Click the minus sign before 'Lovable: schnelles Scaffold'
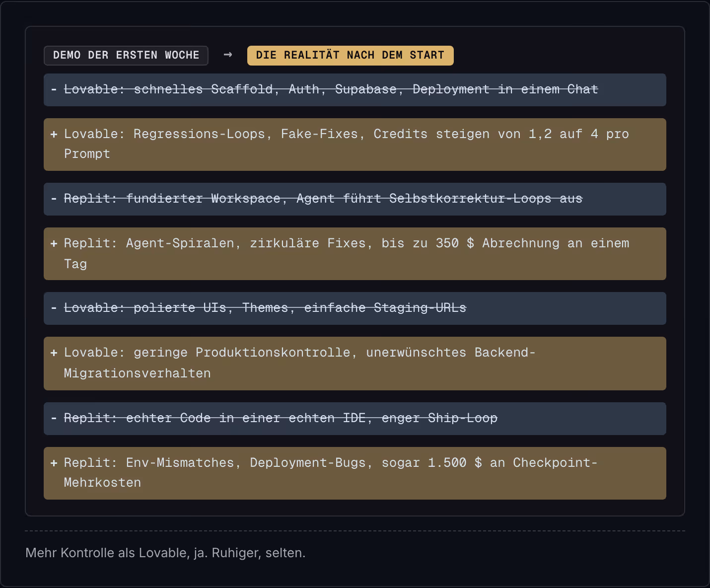The height and width of the screenshot is (588, 710). point(54,89)
